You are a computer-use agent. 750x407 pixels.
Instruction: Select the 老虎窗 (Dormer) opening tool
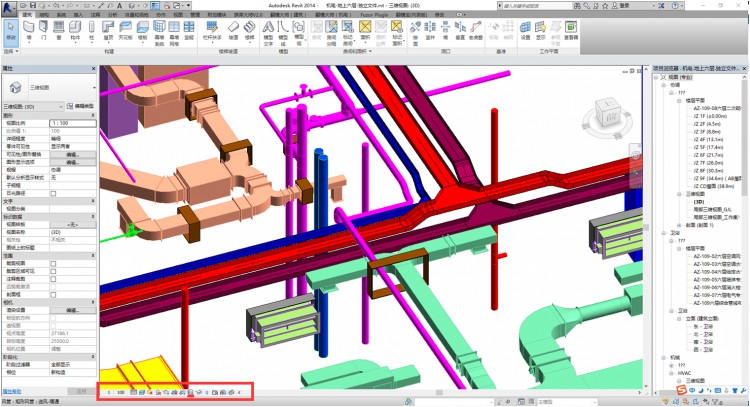click(x=475, y=30)
